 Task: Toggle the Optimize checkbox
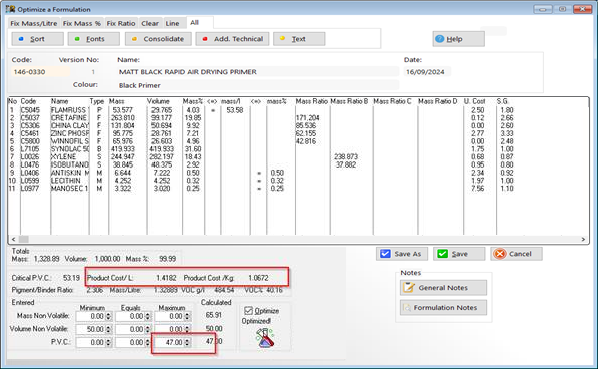click(x=249, y=311)
